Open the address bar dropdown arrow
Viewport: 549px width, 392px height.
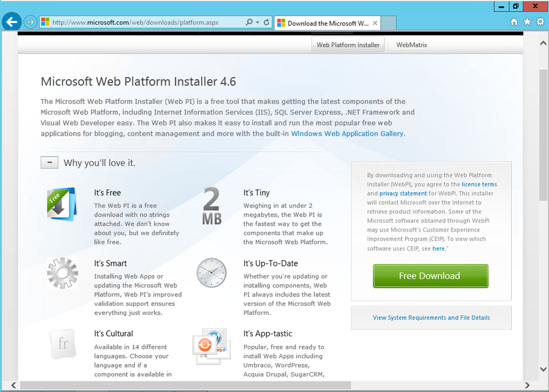(x=258, y=23)
